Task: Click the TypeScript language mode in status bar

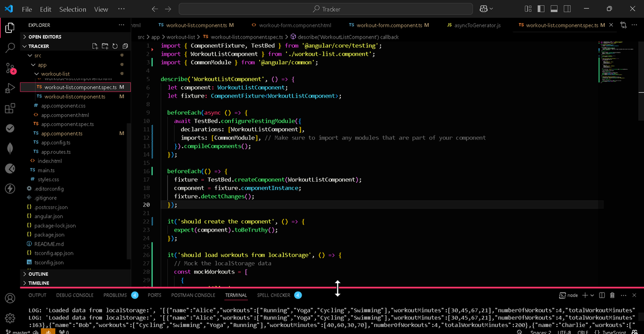Action: coord(613,332)
